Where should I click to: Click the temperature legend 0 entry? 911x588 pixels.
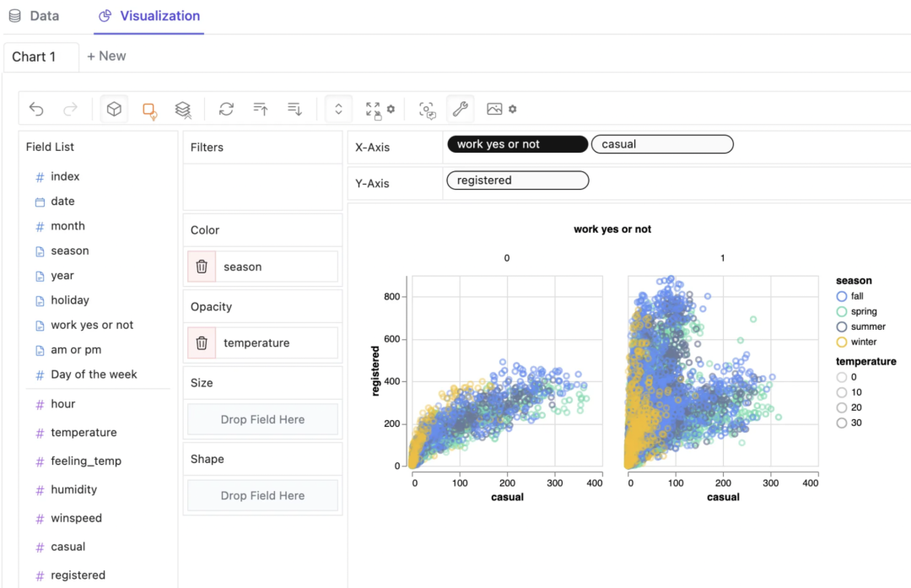coord(847,377)
